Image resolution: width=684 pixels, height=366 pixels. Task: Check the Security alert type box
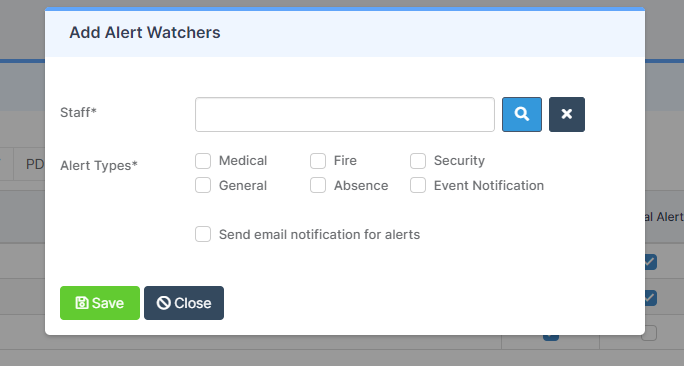click(418, 161)
